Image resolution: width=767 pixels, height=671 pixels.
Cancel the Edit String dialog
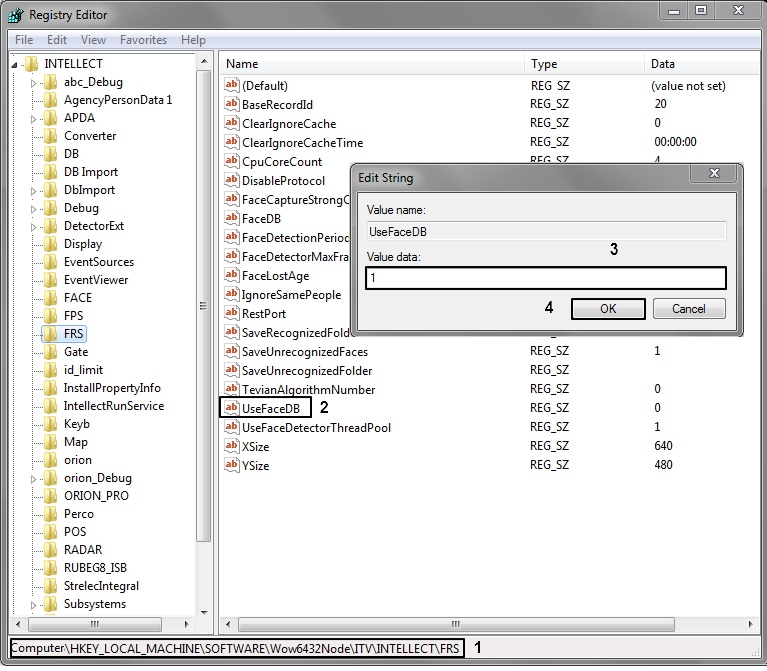[688, 309]
